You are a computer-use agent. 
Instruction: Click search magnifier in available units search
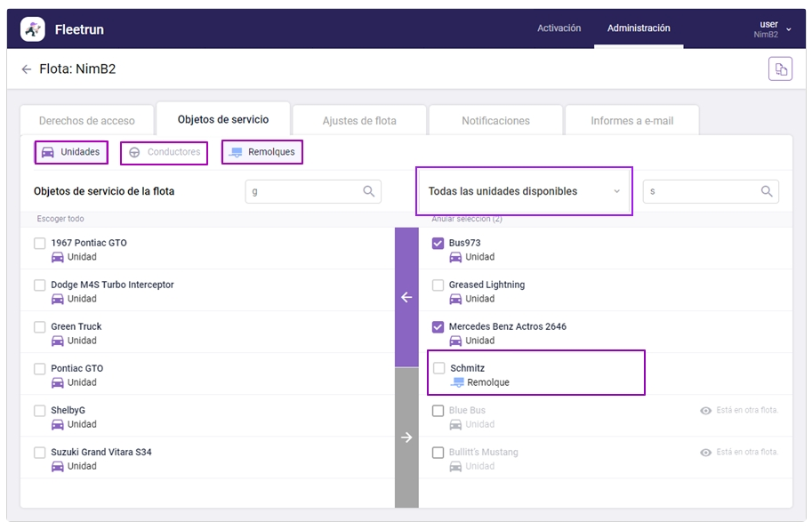[767, 191]
